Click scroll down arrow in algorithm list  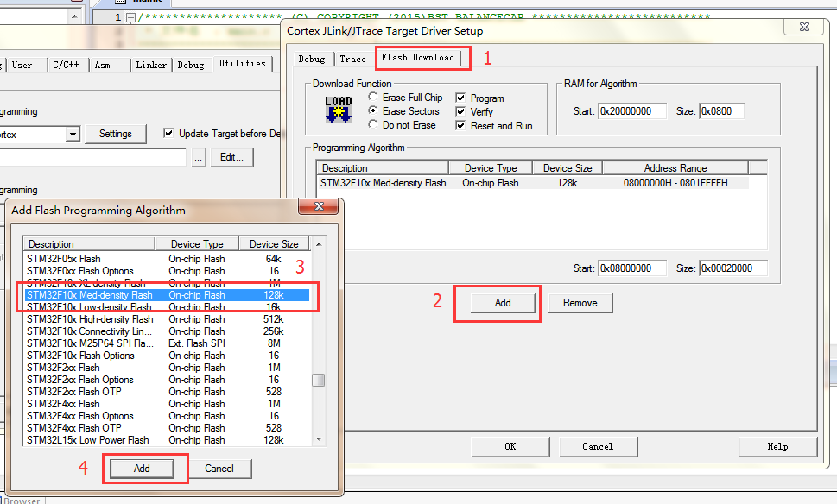(x=319, y=439)
